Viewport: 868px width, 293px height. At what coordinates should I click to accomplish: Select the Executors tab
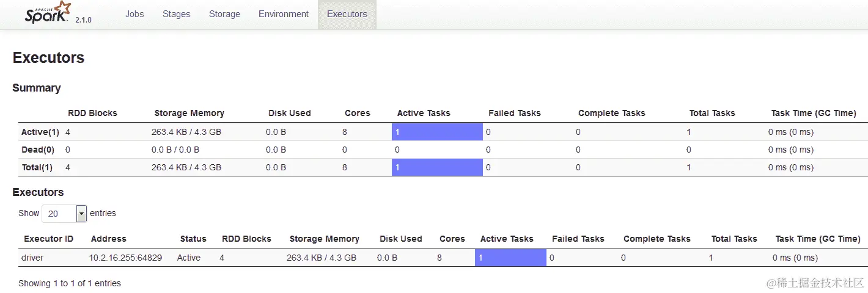click(347, 14)
